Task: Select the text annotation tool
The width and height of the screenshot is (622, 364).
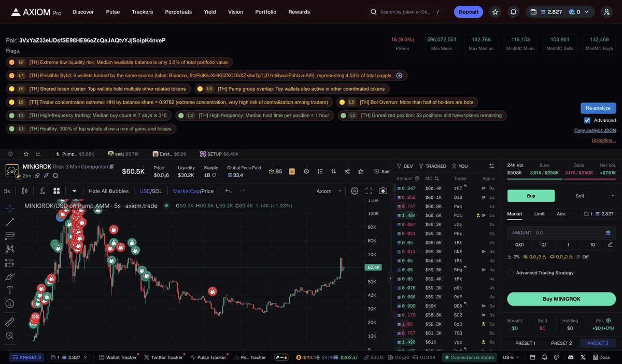Action: coord(9,290)
